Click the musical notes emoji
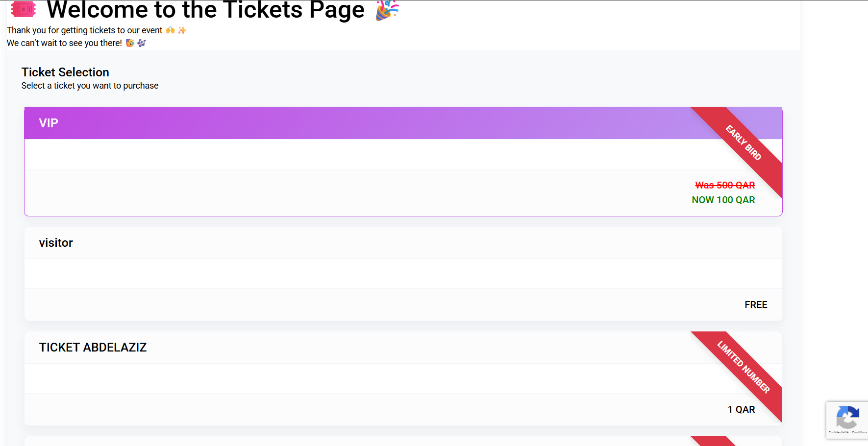This screenshot has height=446, width=868. [x=142, y=43]
